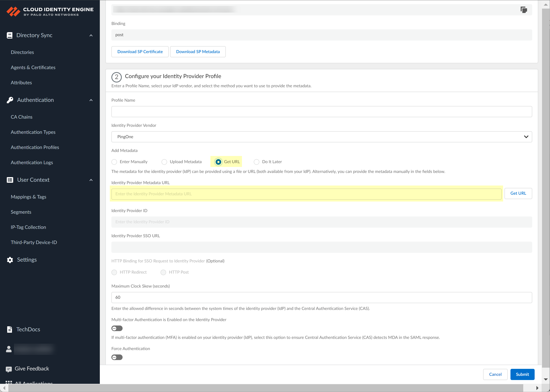
Task: Click the Give Feedback chat icon
Action: click(9, 369)
